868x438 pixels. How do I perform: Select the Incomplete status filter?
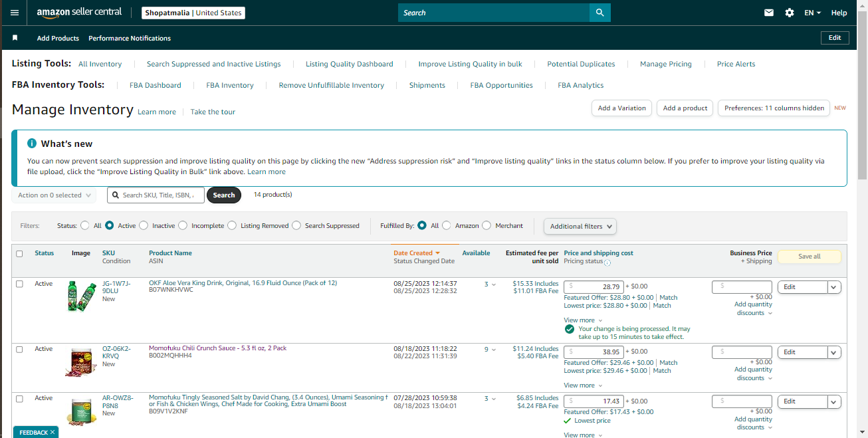tap(183, 225)
